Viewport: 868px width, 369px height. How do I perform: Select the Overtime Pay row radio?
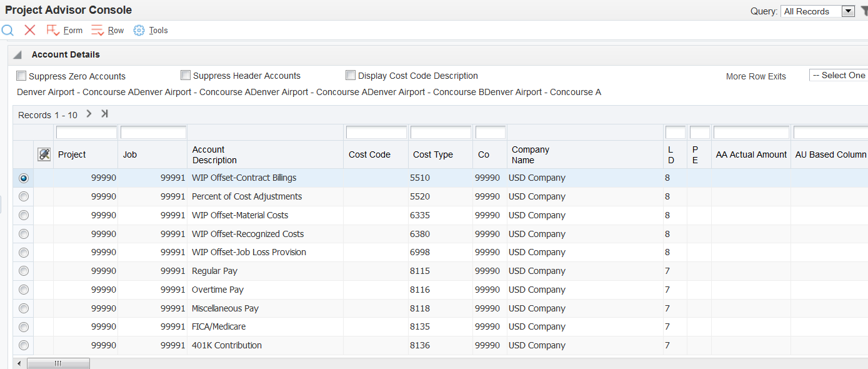coord(24,290)
